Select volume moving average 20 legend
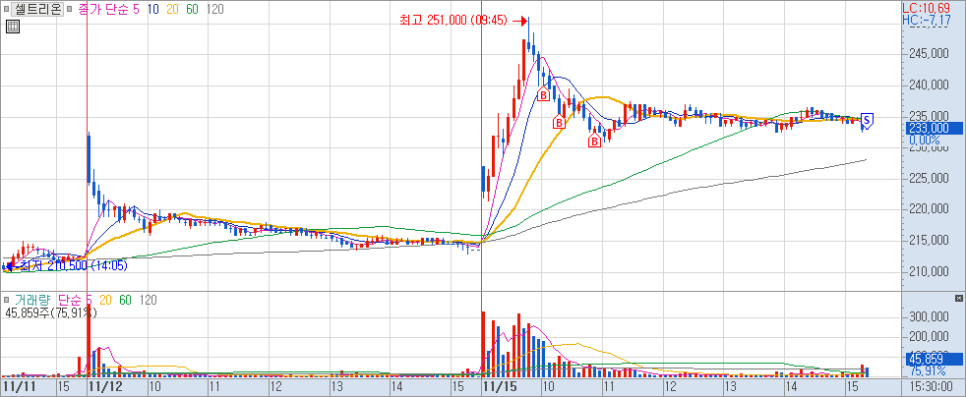The image size is (966, 397). point(105,300)
